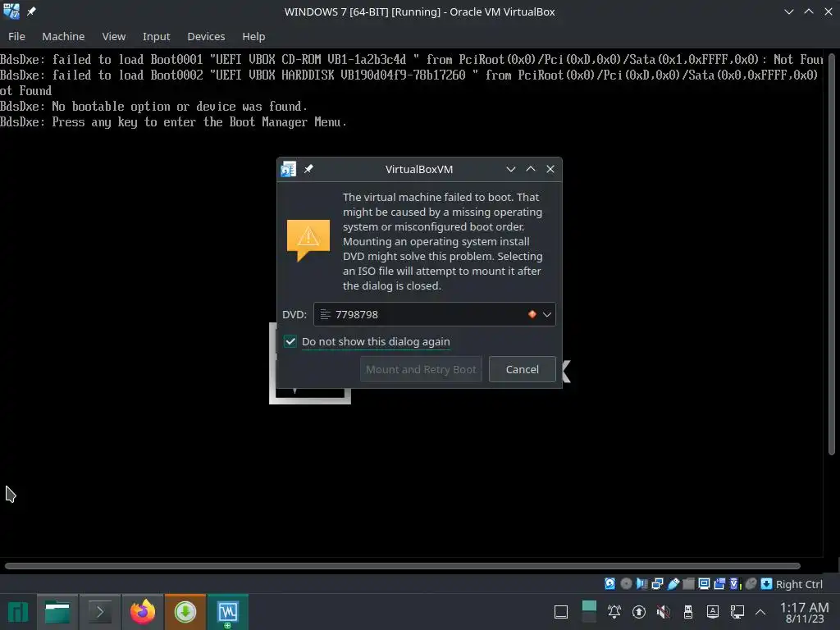Click the Right Ctrl host key label
This screenshot has width=840, height=630.
799,584
